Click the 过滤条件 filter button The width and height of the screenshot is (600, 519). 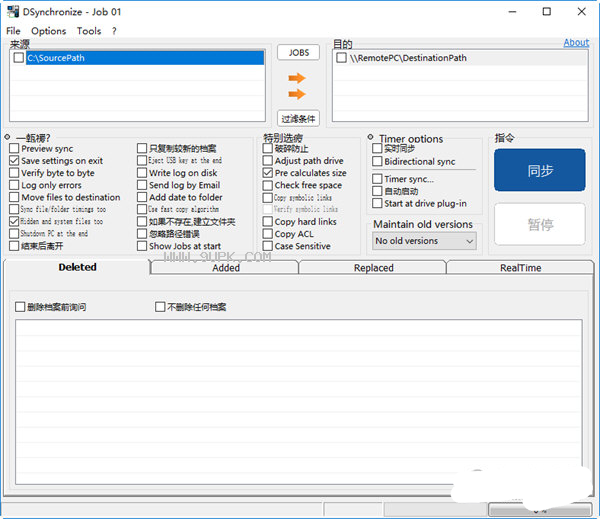298,119
